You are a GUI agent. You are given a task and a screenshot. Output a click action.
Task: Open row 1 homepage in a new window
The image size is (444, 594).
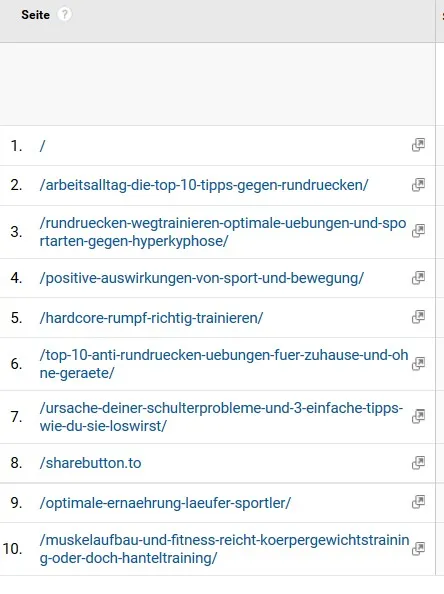click(x=418, y=145)
